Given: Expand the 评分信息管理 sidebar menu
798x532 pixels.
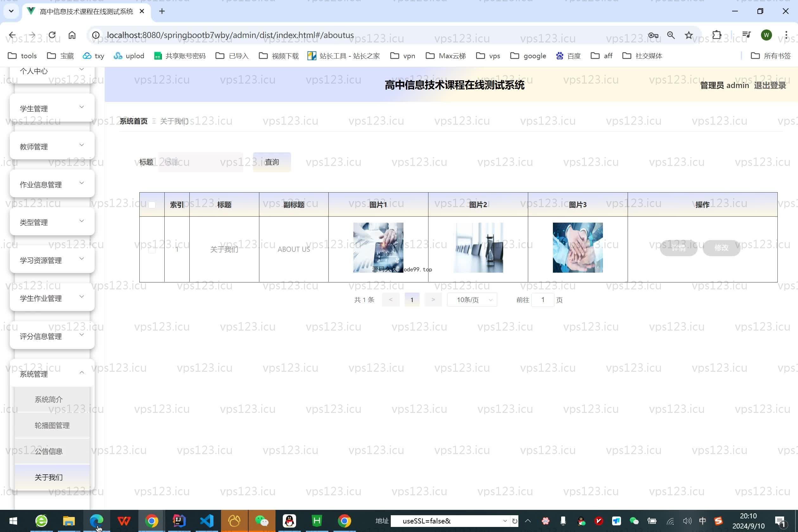Looking at the screenshot, I should pos(52,336).
